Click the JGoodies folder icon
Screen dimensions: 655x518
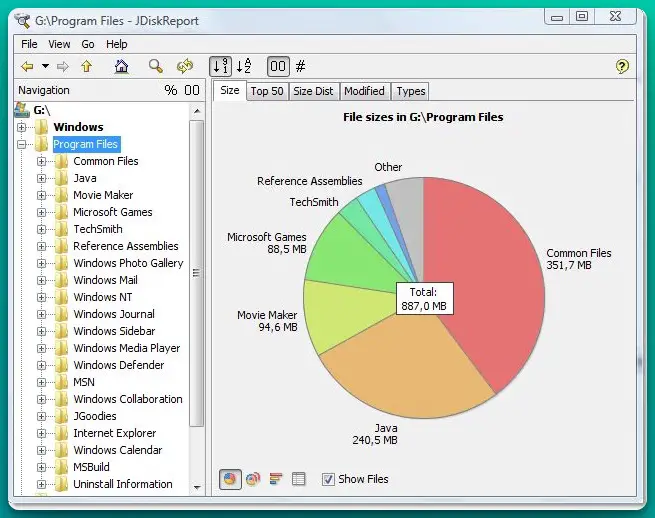tap(61, 416)
